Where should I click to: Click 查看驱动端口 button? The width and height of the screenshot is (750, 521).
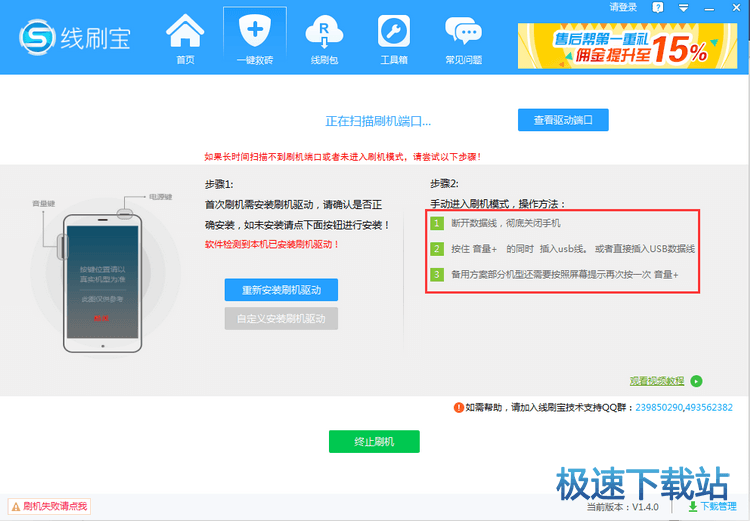click(x=563, y=120)
